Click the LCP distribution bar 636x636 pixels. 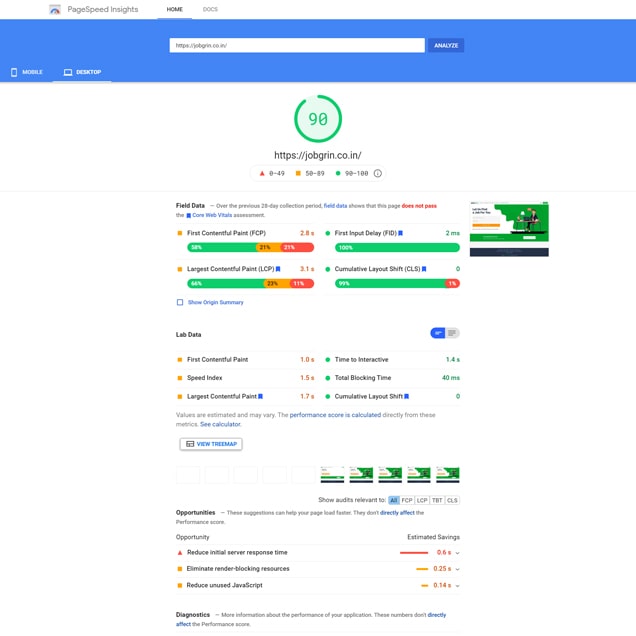click(x=250, y=284)
